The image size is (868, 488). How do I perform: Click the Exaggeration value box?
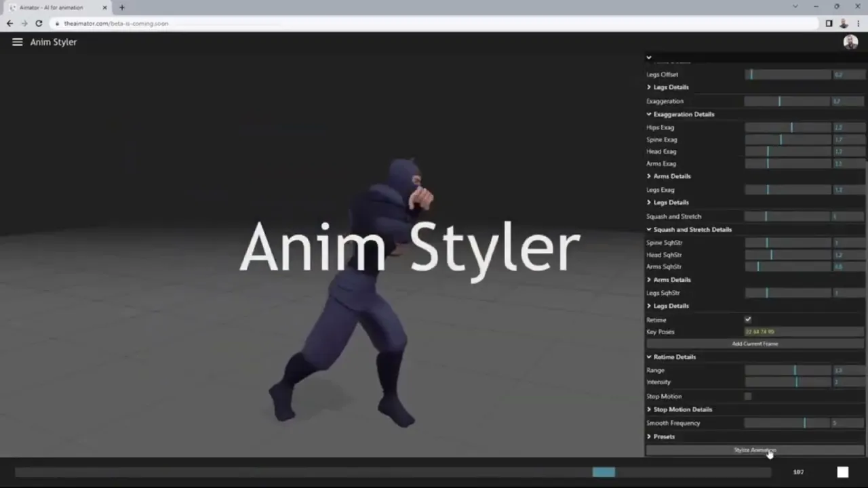[x=848, y=101]
